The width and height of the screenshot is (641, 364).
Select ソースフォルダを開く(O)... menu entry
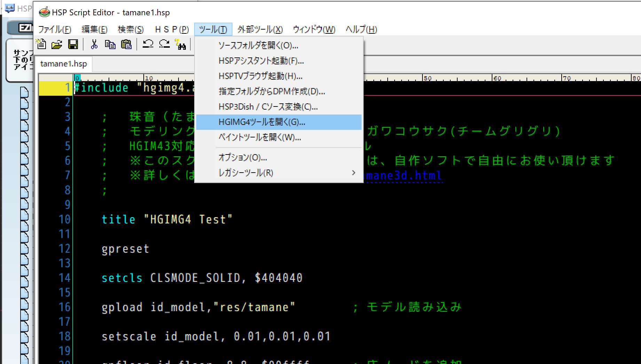tap(279, 46)
